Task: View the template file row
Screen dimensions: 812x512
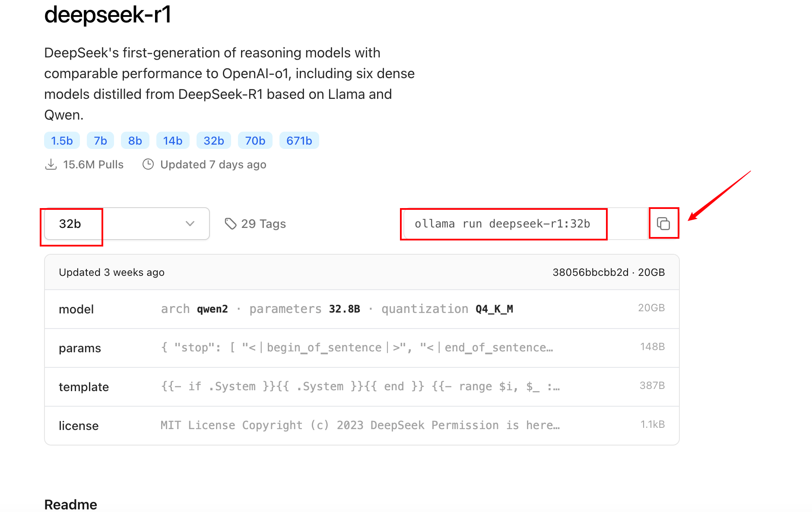Action: coord(362,387)
